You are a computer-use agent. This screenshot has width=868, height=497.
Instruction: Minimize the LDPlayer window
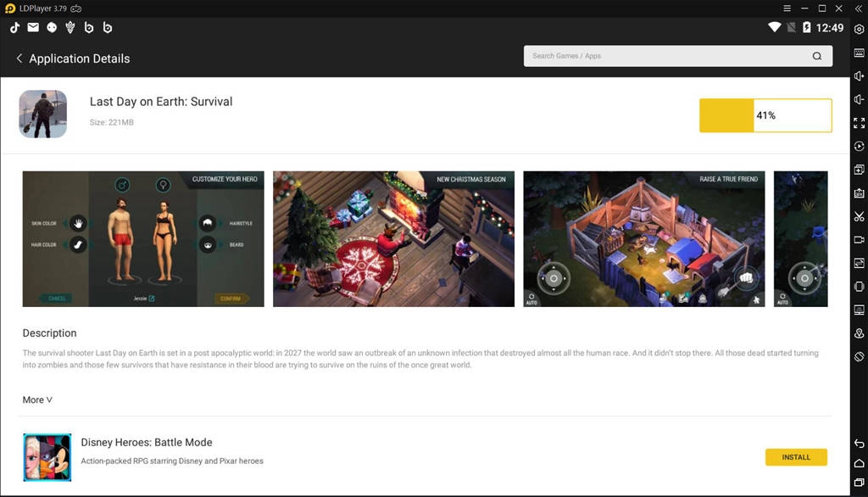804,8
